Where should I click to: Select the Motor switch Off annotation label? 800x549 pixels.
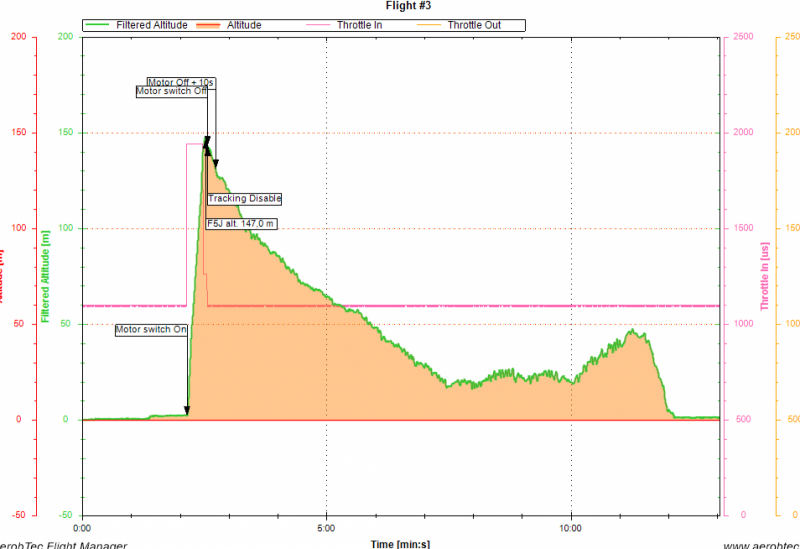[171, 91]
